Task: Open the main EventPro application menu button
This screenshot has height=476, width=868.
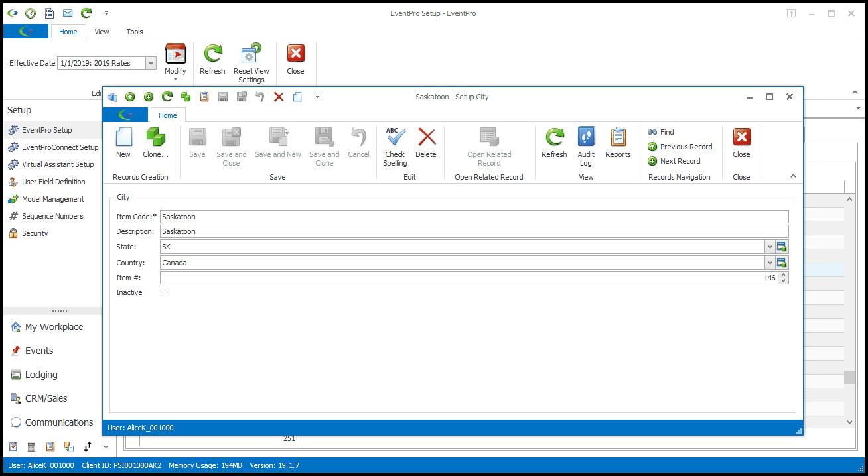Action: pyautogui.click(x=26, y=32)
